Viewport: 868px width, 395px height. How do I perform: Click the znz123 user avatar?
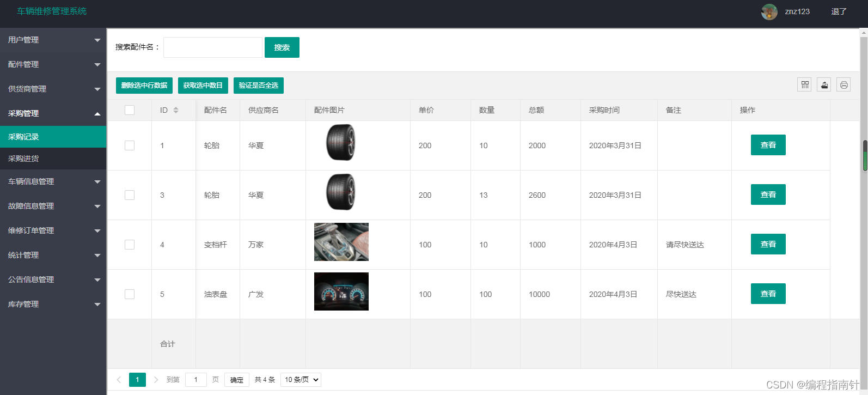(769, 11)
